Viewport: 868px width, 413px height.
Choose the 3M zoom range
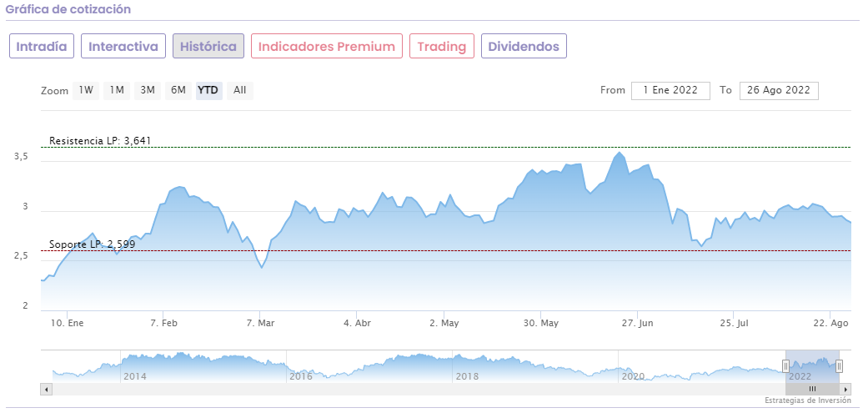pos(148,90)
